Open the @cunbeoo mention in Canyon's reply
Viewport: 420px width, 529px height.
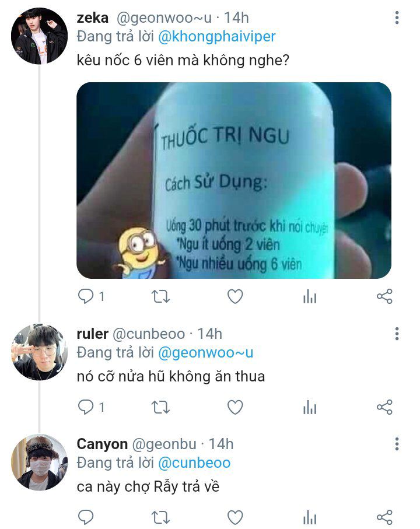(x=194, y=463)
